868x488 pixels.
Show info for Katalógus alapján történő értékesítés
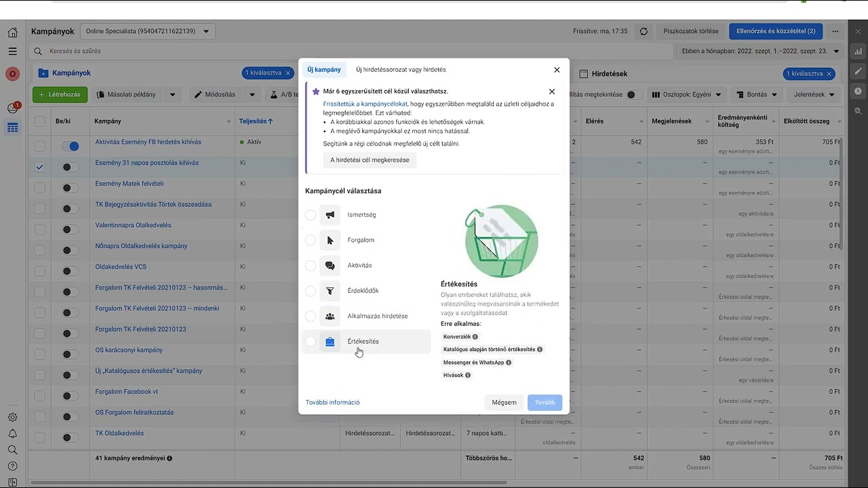coord(540,350)
